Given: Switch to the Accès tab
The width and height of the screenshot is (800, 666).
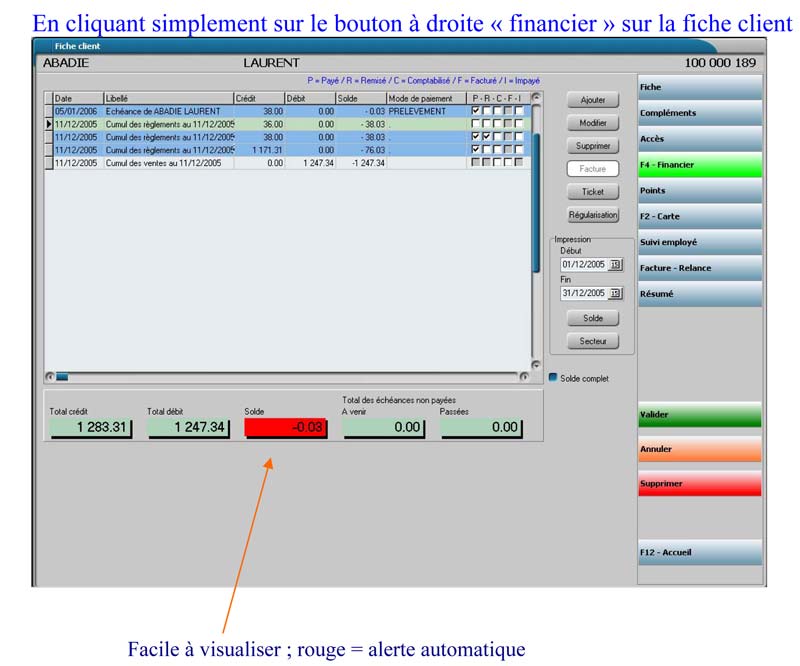Looking at the screenshot, I should 699,139.
